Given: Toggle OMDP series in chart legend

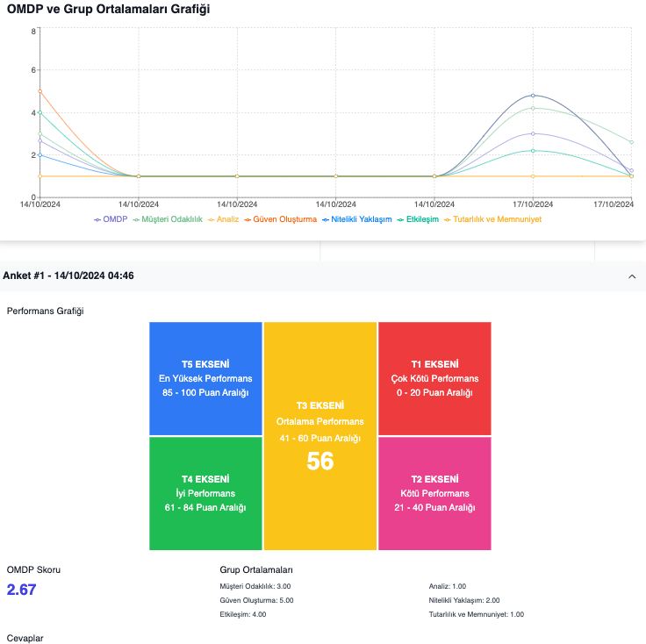Looking at the screenshot, I should (x=111, y=219).
